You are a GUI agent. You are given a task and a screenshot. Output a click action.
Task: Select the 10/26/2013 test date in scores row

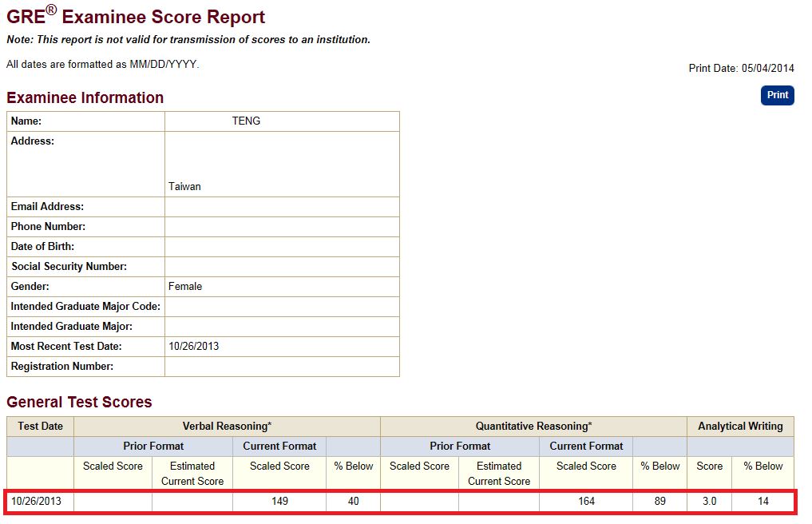click(36, 501)
